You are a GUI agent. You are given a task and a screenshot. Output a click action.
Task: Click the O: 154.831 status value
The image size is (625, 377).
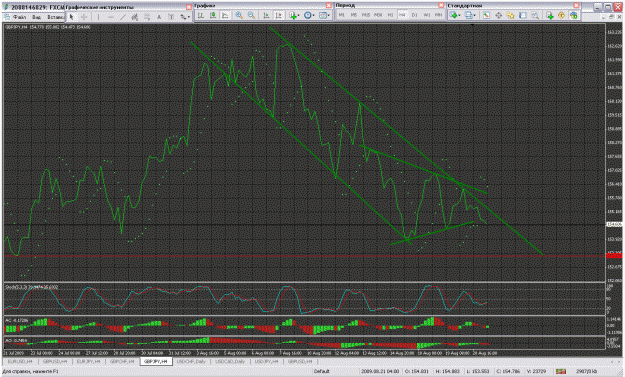click(x=417, y=371)
